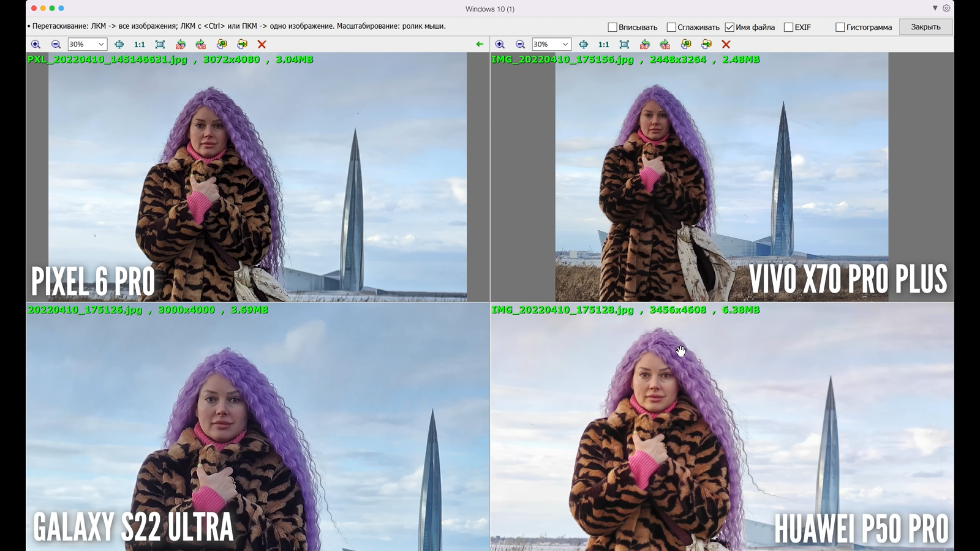Enable the Вписывать checkbox
The width and height of the screenshot is (980, 551).
pyautogui.click(x=612, y=27)
